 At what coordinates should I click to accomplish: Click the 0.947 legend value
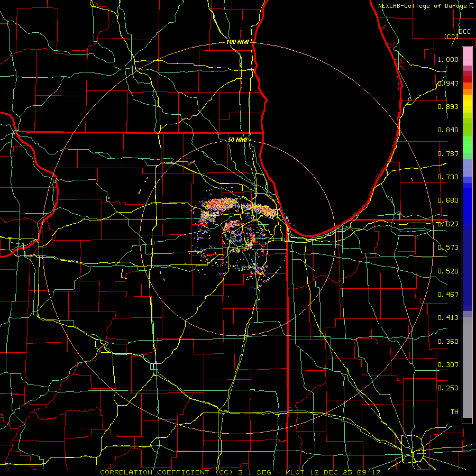(x=448, y=83)
